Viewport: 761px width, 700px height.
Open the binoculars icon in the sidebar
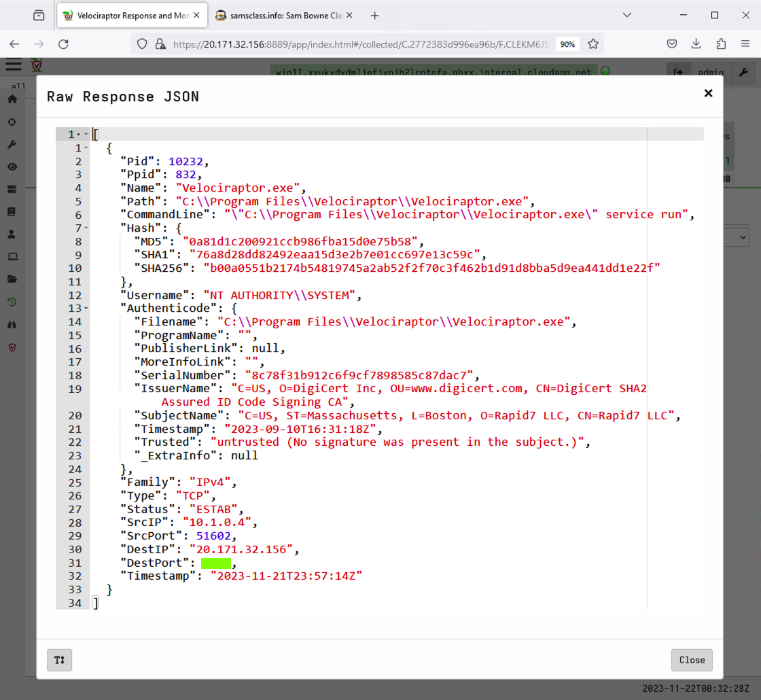click(12, 324)
